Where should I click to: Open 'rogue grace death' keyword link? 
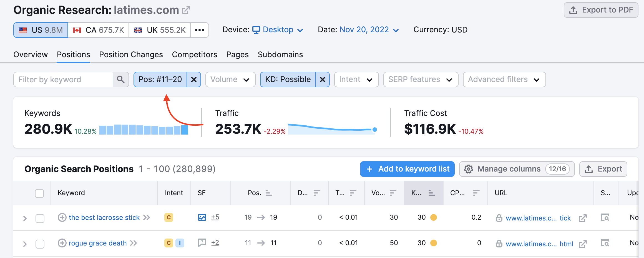(98, 243)
